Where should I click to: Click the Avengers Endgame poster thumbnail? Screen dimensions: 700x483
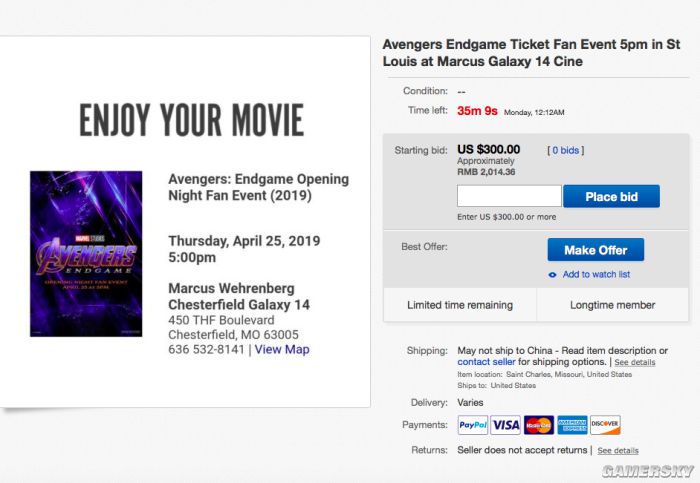pyautogui.click(x=86, y=253)
